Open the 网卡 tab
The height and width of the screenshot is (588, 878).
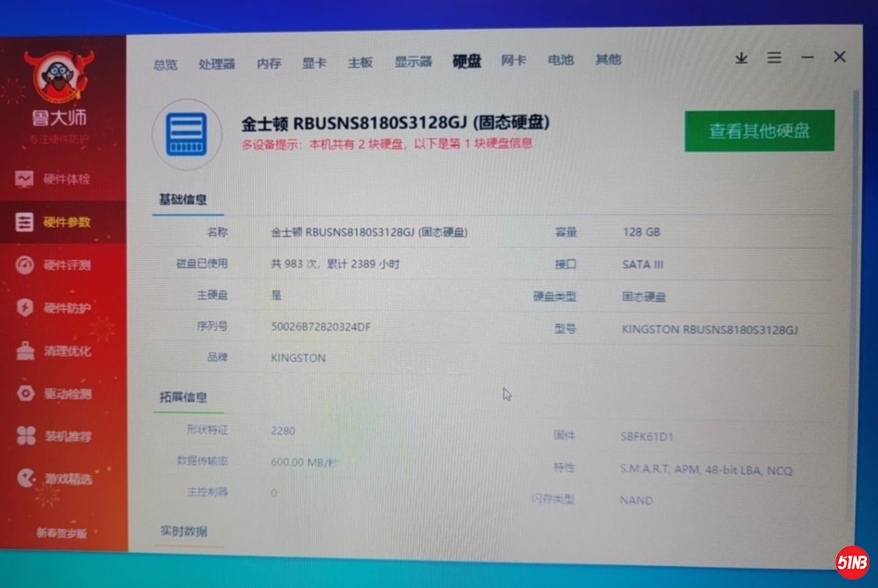coord(513,60)
